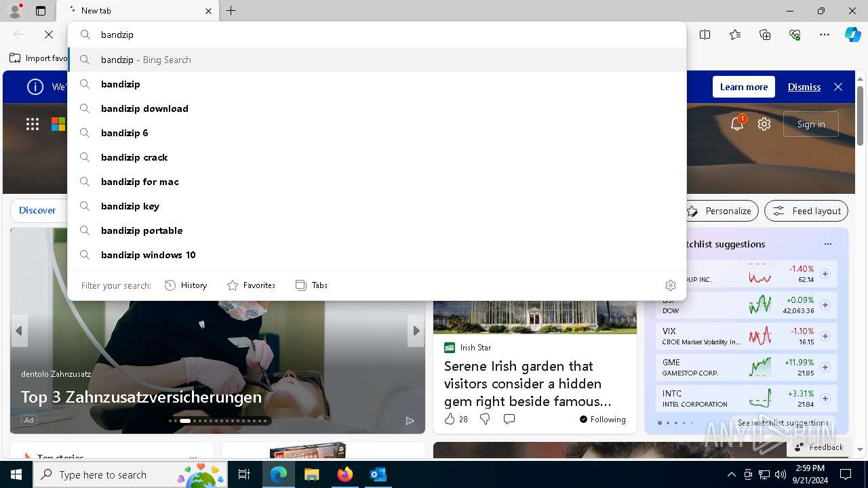Switch to the Discover tab
868x488 pixels.
[x=37, y=210]
